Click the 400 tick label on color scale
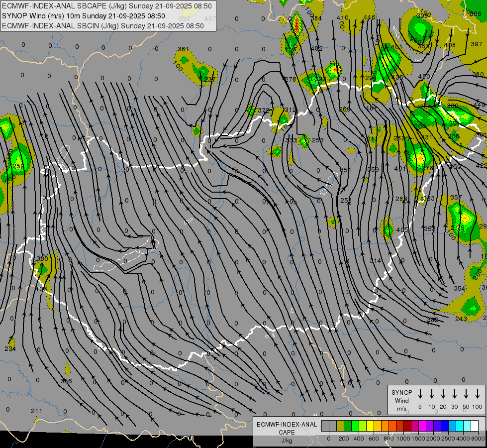487x448 pixels. pos(359,439)
